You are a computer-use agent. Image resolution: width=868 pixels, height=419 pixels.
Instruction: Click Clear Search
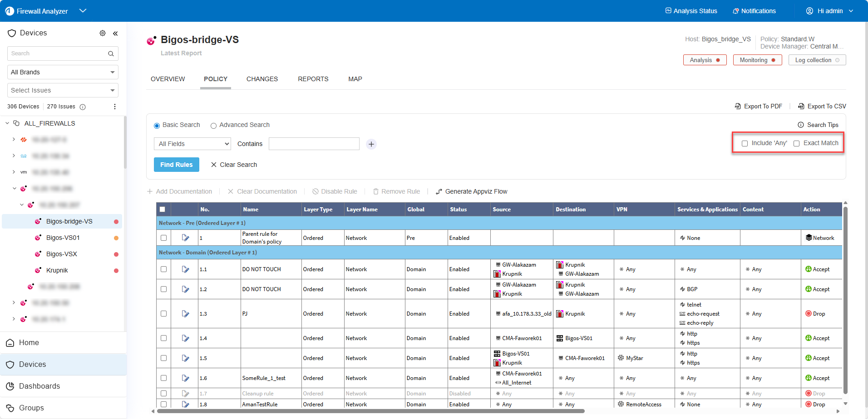234,165
